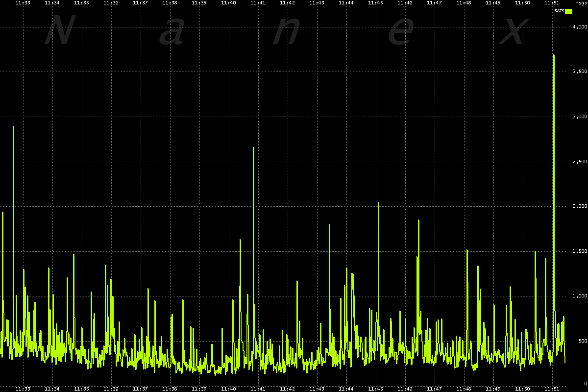
Task: Click the 1,000 y-axis value
Action: (579, 296)
